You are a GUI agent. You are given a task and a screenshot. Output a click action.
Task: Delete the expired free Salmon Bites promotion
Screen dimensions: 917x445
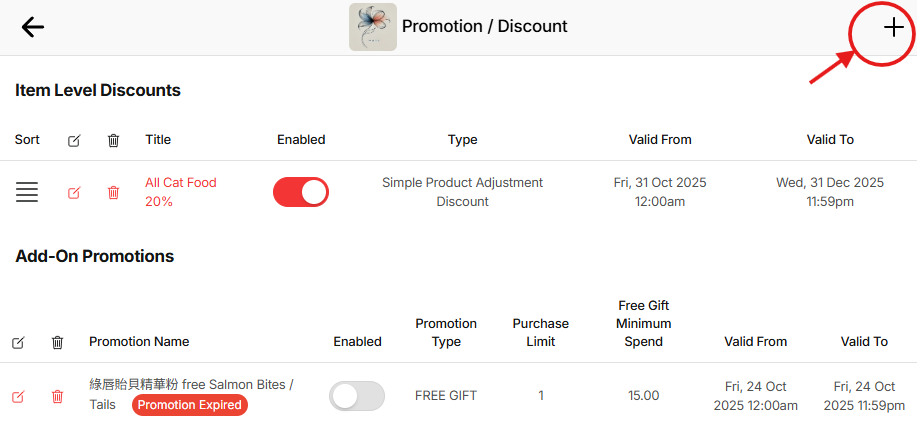[x=57, y=396]
